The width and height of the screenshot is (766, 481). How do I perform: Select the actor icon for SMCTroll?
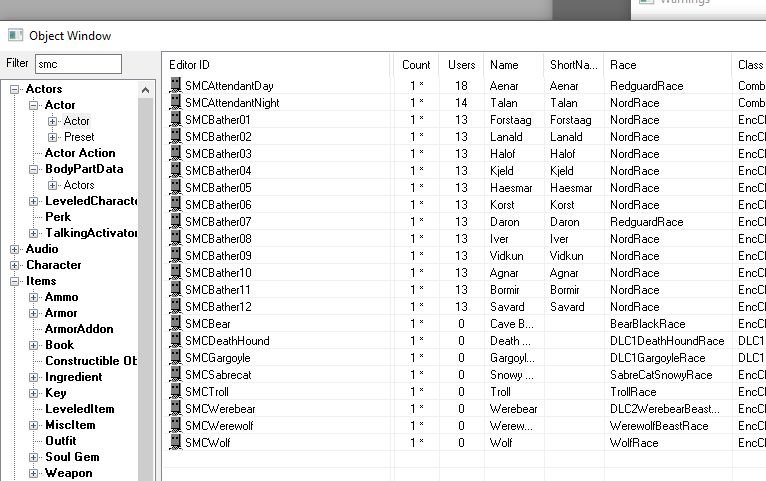click(x=175, y=391)
